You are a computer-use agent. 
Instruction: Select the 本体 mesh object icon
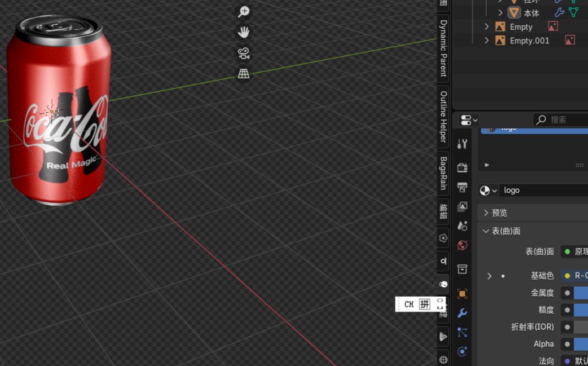(x=514, y=13)
